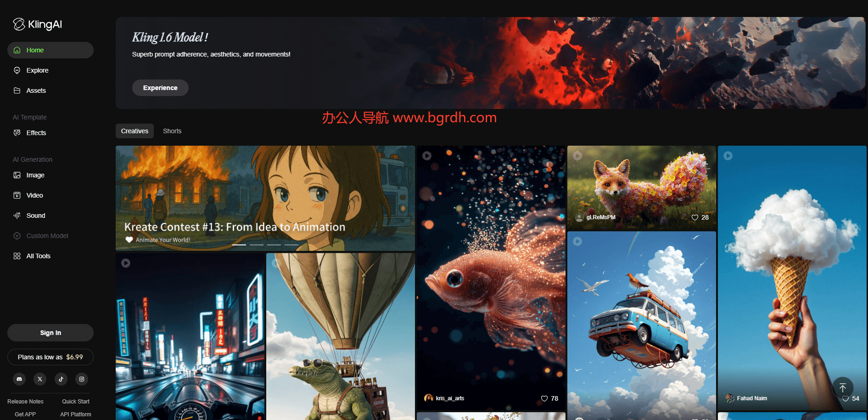
Task: Go to the Explore page
Action: (37, 70)
